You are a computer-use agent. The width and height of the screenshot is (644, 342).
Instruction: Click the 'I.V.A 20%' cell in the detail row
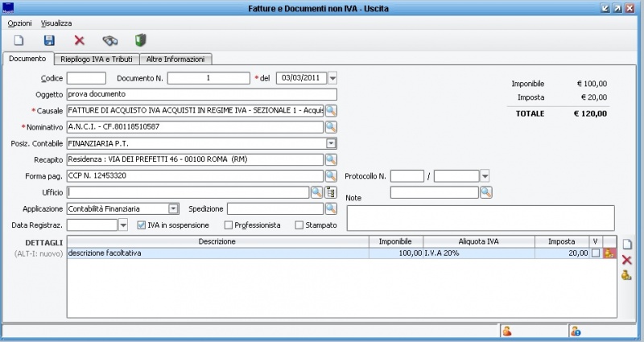coord(479,253)
